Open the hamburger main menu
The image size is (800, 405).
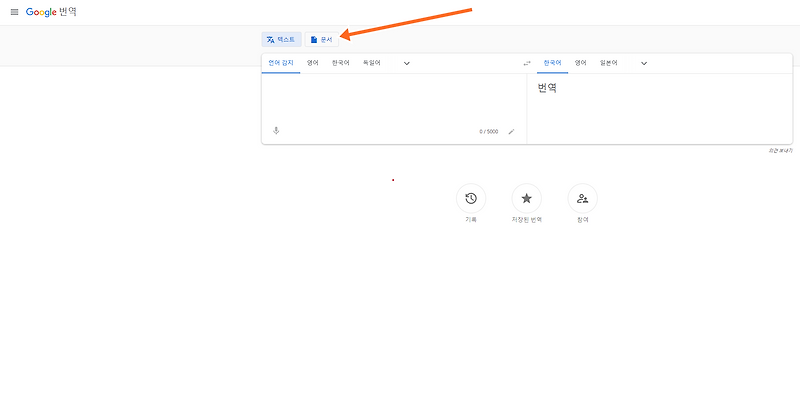tap(14, 12)
